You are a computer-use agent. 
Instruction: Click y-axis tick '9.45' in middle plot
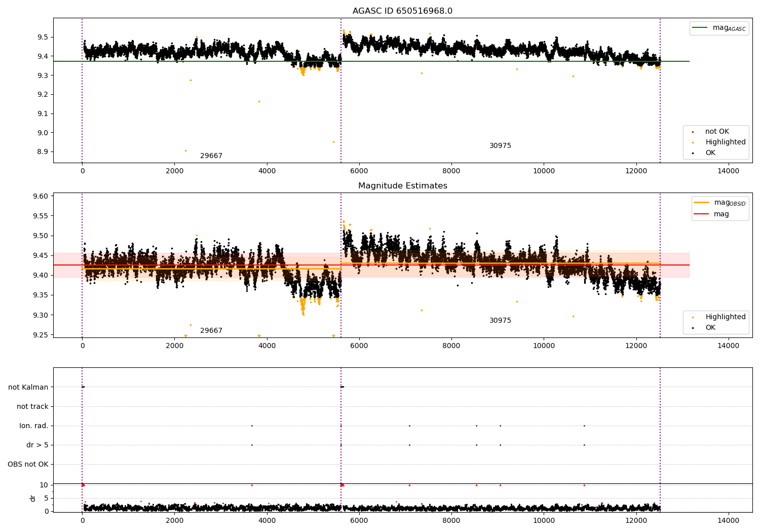click(x=41, y=255)
